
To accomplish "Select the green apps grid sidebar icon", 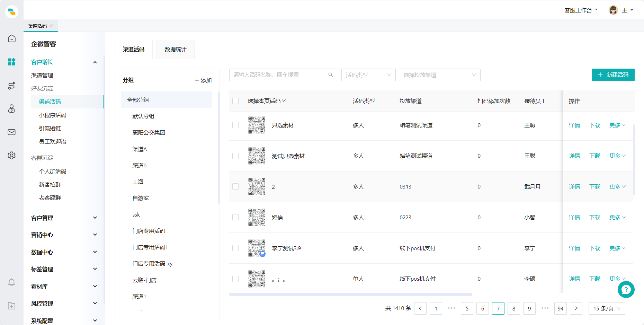I will coord(12,62).
